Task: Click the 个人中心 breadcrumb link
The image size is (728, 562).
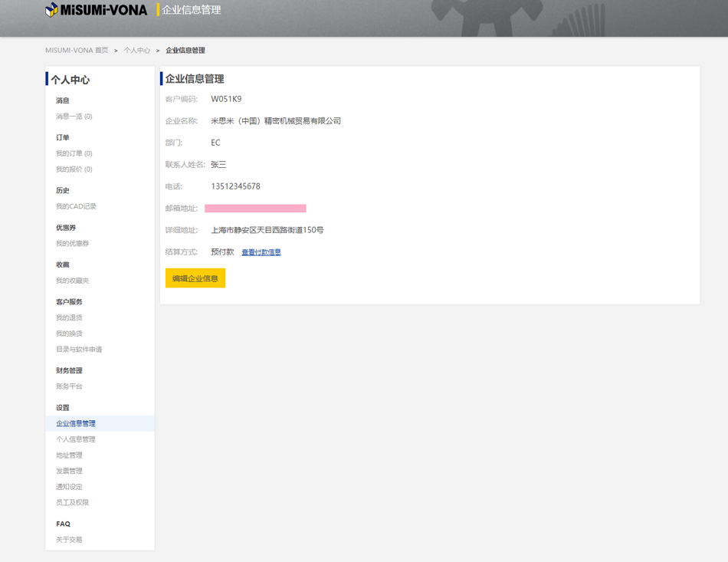Action: (137, 51)
